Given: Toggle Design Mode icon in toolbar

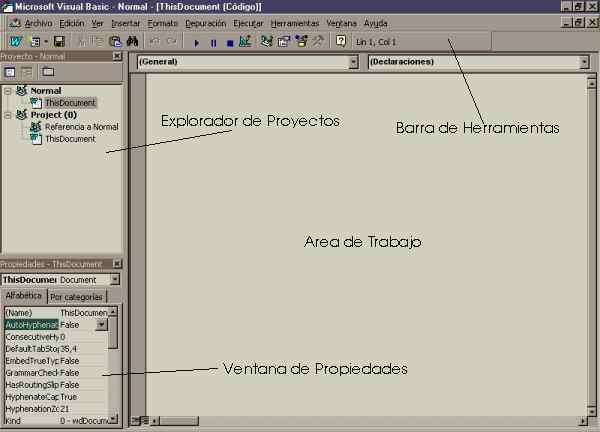Looking at the screenshot, I should click(x=245, y=42).
